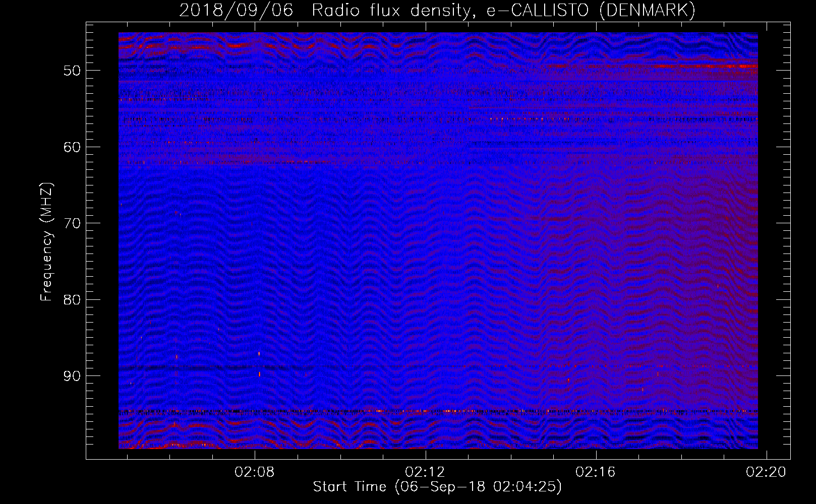Image resolution: width=816 pixels, height=504 pixels.
Task: Click the '60' frequency tick label
Action: 72,147
